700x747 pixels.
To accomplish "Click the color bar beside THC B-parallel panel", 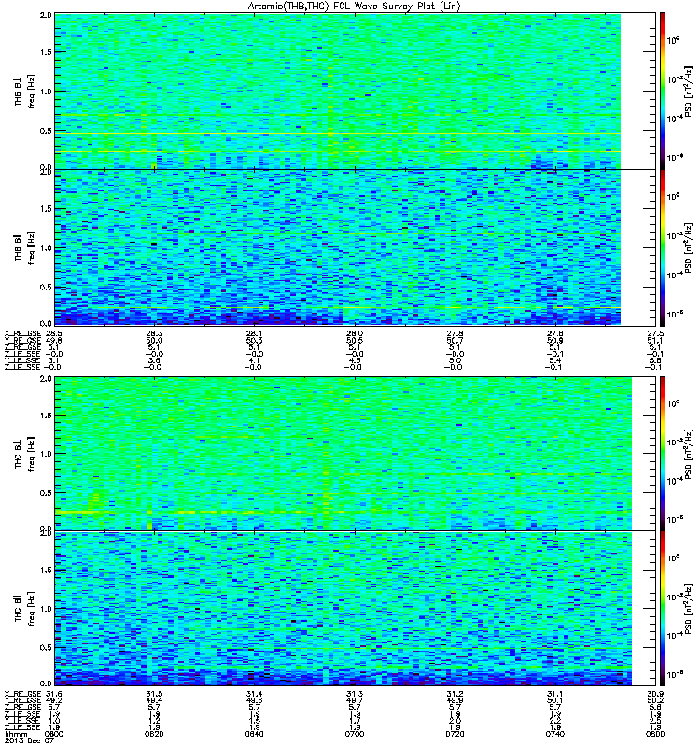I will [663, 609].
